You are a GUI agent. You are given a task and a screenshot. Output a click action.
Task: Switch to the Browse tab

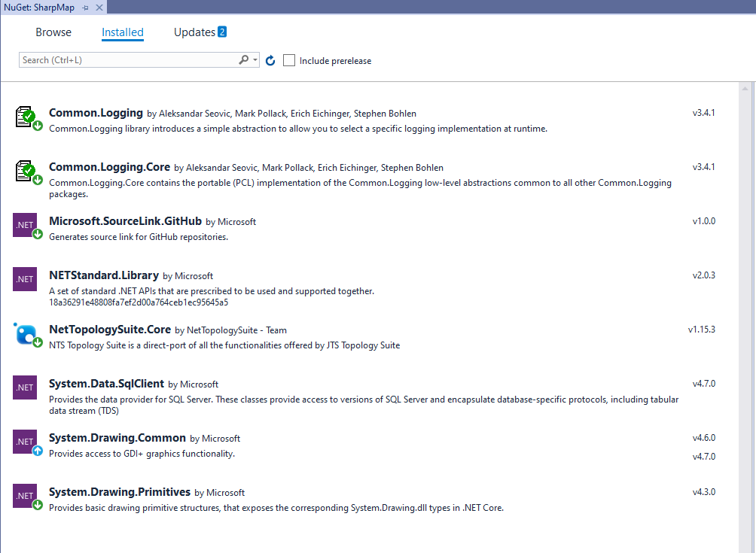pos(53,32)
